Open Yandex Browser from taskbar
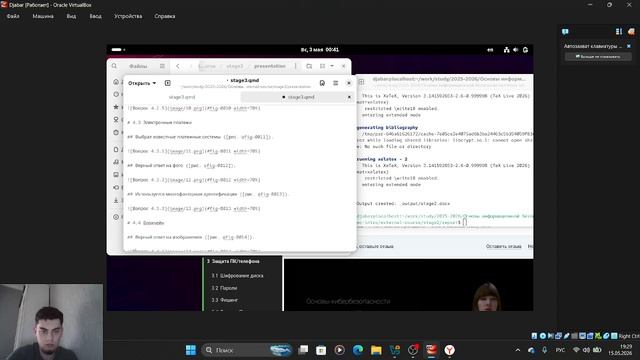The image size is (640, 360). (x=449, y=350)
